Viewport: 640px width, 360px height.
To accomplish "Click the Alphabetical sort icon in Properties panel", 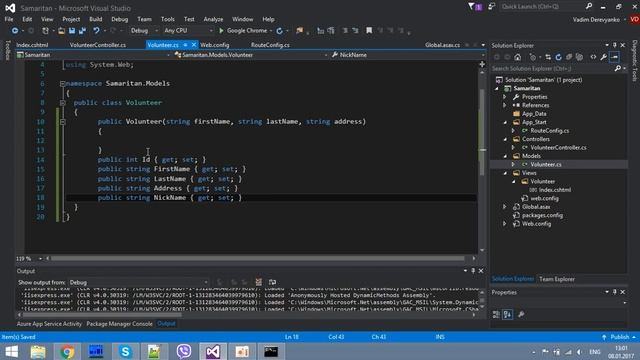I will [x=507, y=314].
